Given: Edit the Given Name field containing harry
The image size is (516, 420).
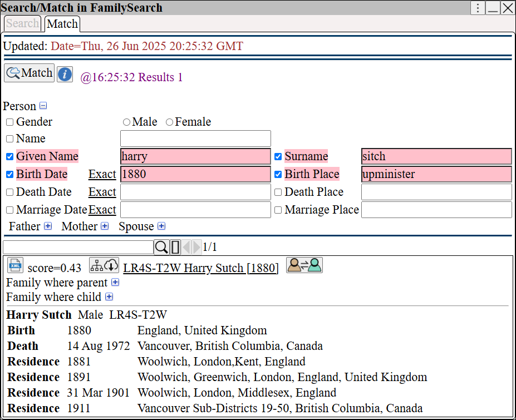Looking at the screenshot, I should point(195,156).
